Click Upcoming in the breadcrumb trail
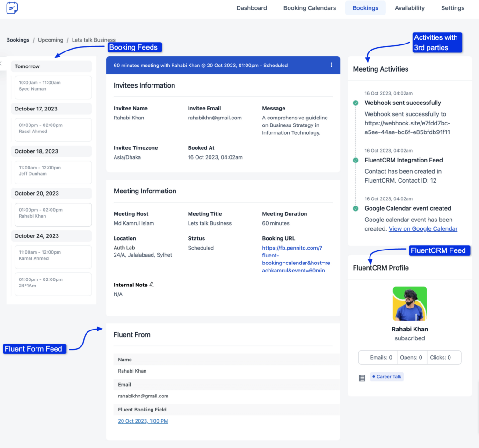The image size is (479, 448). 51,40
